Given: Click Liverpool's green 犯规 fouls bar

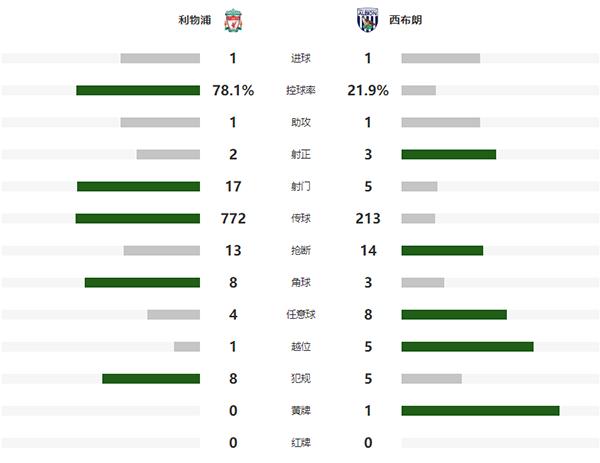Looking at the screenshot, I should pyautogui.click(x=150, y=378).
